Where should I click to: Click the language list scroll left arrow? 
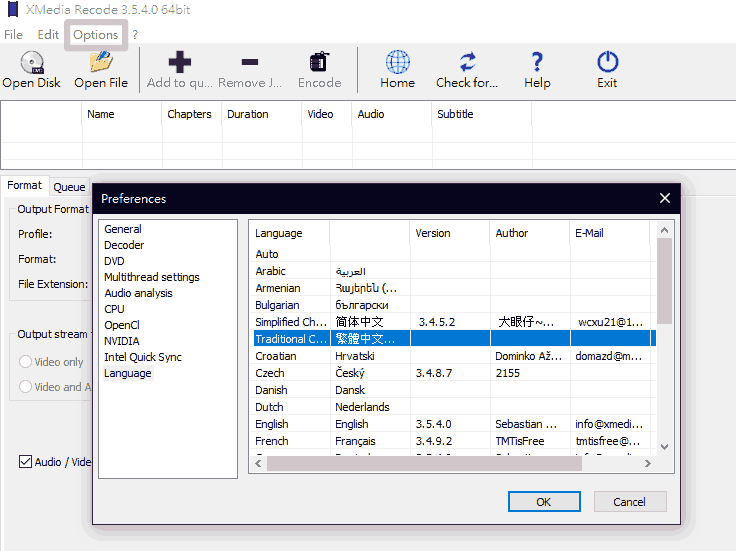(x=258, y=463)
